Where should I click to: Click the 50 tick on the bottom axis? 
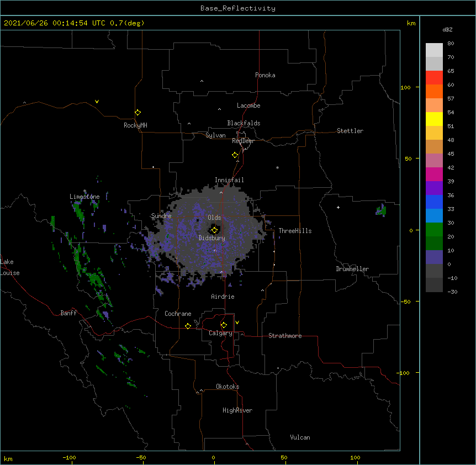tap(284, 457)
